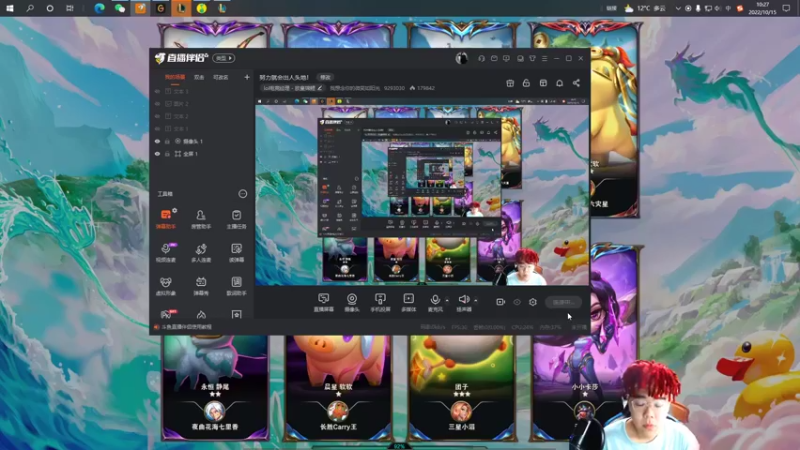Viewport: 800px width, 450px height.
Task: Click the gift box icon in stream header
Action: [510, 83]
